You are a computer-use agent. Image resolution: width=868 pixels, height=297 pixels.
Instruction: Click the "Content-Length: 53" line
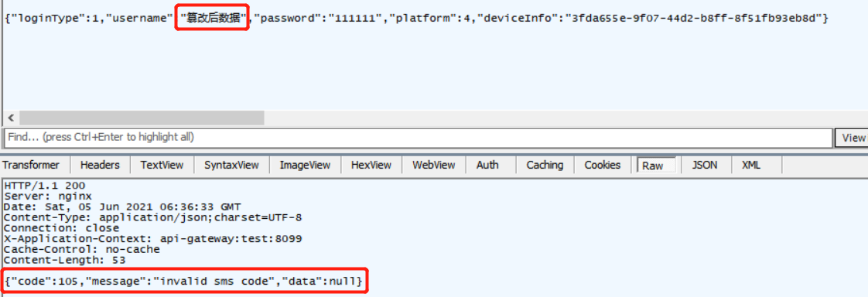[65, 260]
